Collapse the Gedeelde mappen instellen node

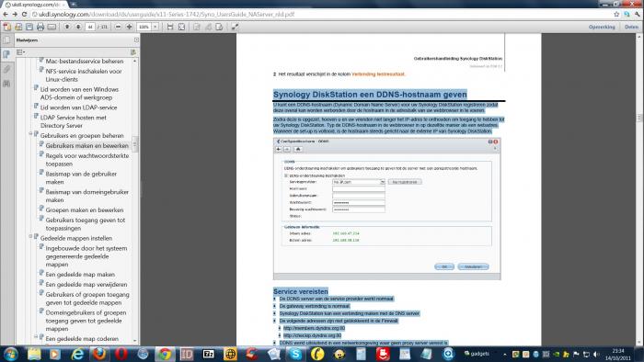coord(30,236)
